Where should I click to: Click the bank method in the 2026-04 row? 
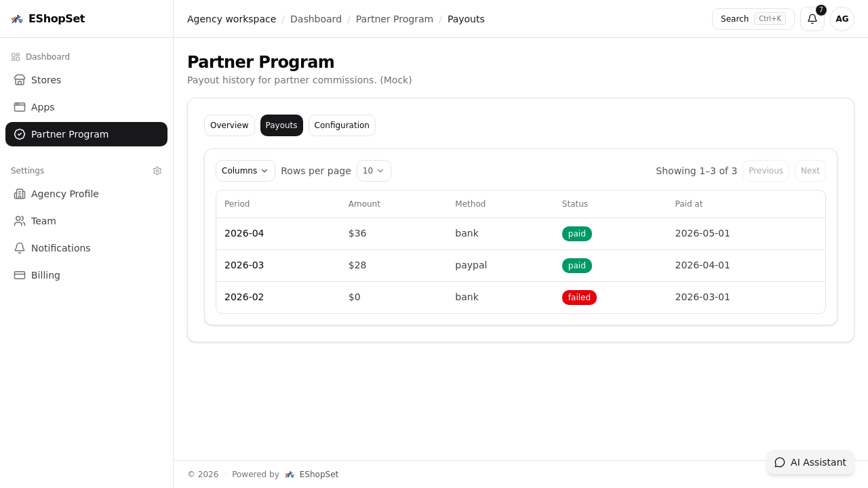(x=467, y=233)
